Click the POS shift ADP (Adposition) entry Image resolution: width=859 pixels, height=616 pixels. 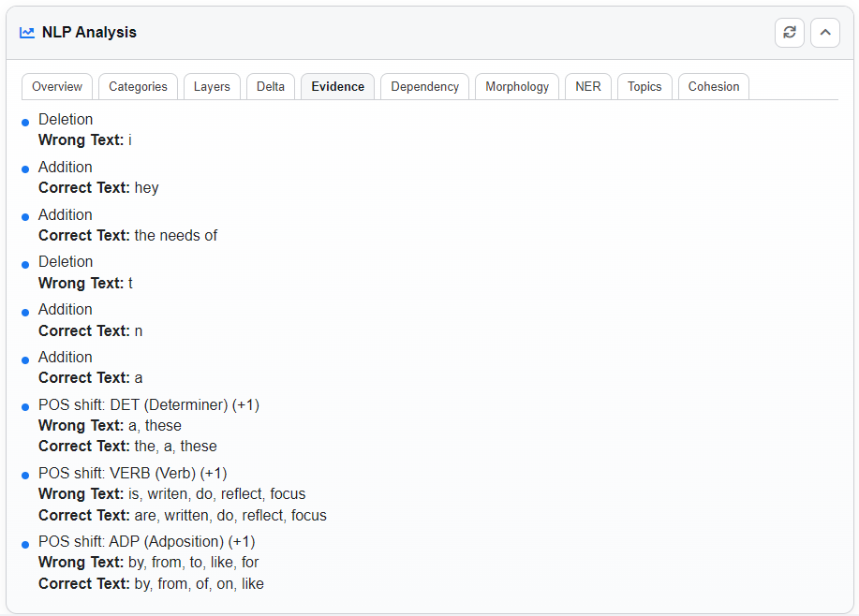point(146,542)
